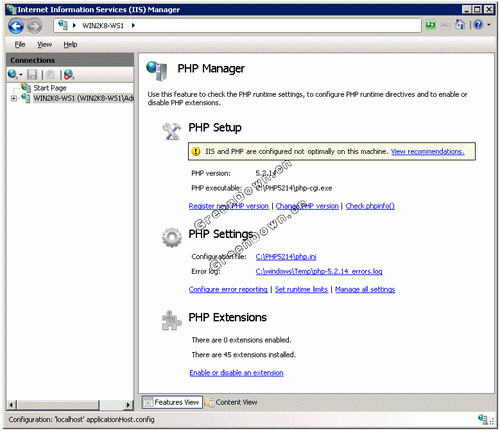500x431 pixels.
Task: Click the status bar network icon
Action: [x=482, y=419]
